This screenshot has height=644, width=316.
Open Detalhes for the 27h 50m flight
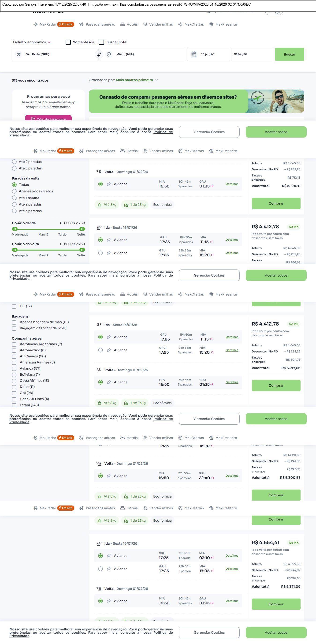pyautogui.click(x=232, y=476)
